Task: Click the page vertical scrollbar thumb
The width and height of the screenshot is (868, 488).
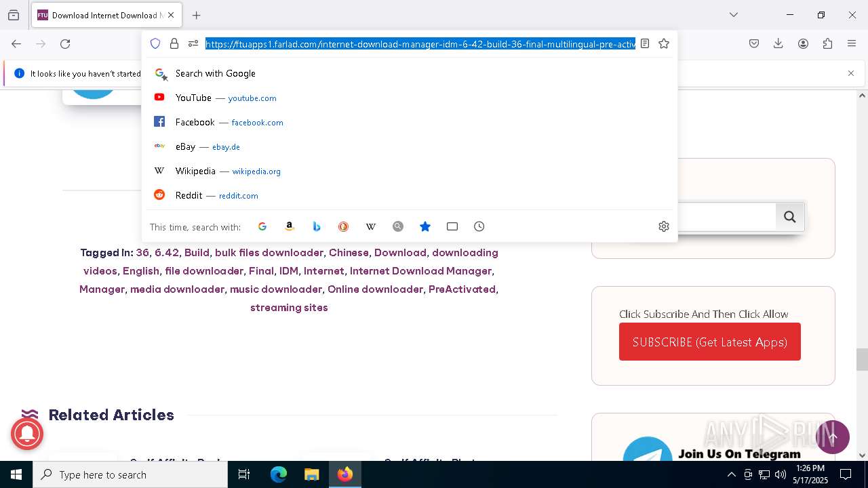Action: click(862, 359)
